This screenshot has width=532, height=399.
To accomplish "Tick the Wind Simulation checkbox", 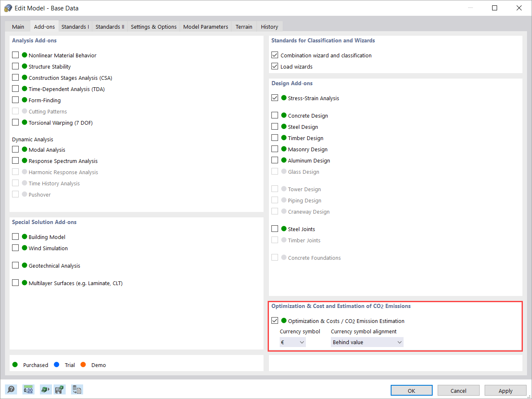I will pos(15,248).
